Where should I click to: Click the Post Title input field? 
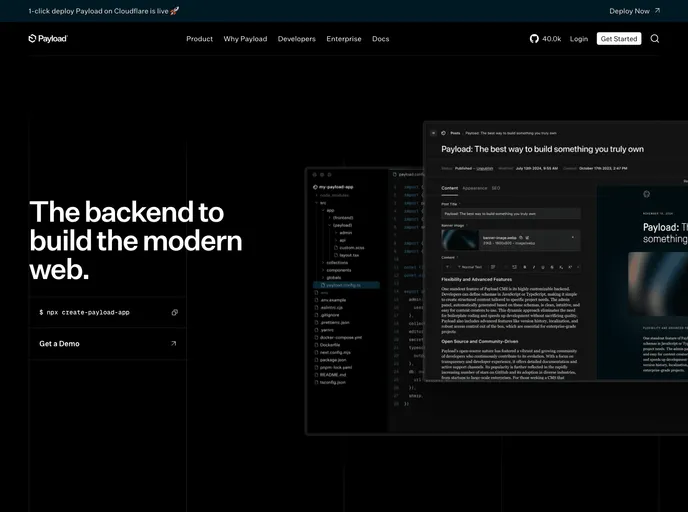(510, 213)
